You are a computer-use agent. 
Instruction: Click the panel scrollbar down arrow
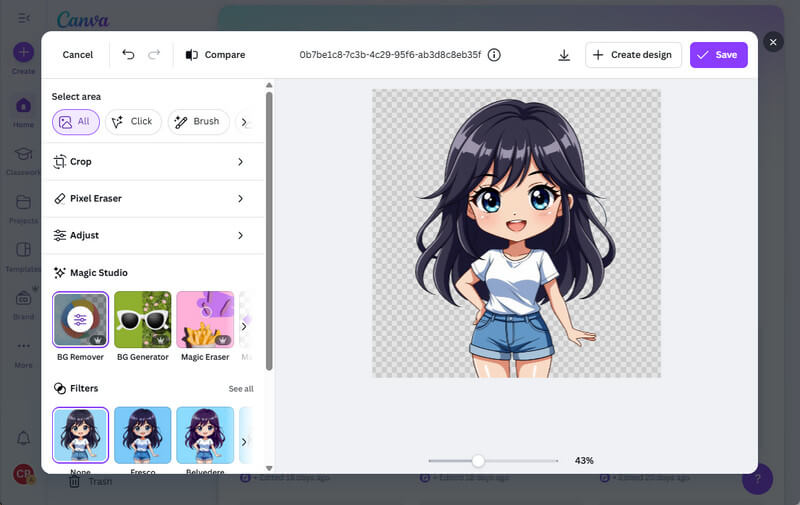pos(269,468)
